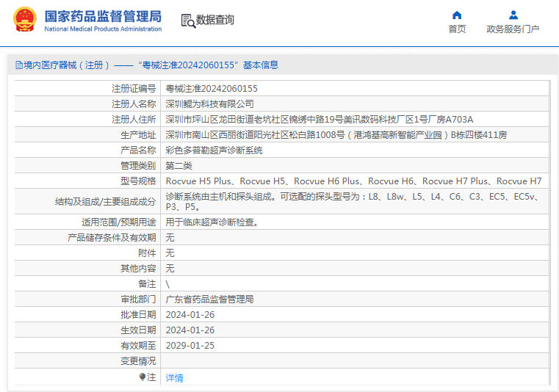Click the 变更情况 row label
Viewport: 559px width, 392px height.
click(138, 361)
